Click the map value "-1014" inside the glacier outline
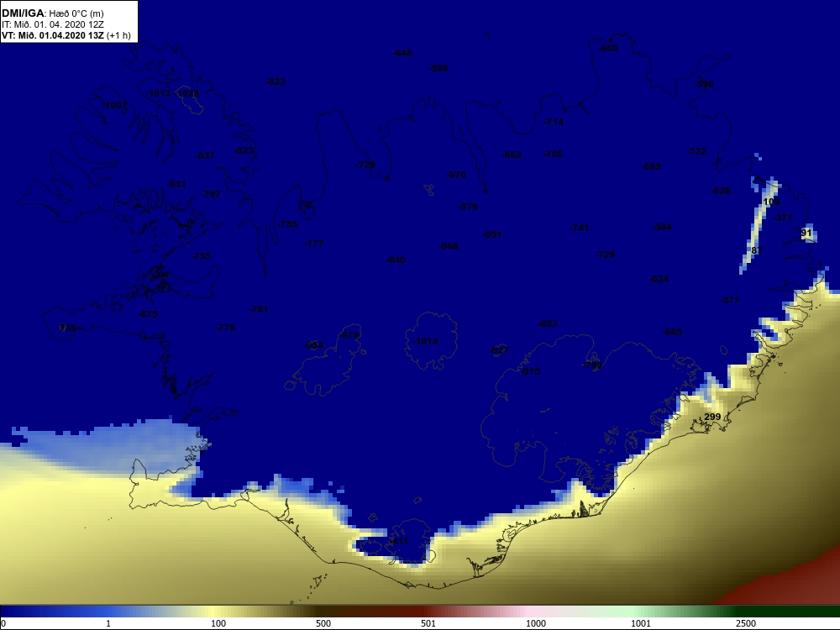The image size is (840, 630). coord(425,341)
